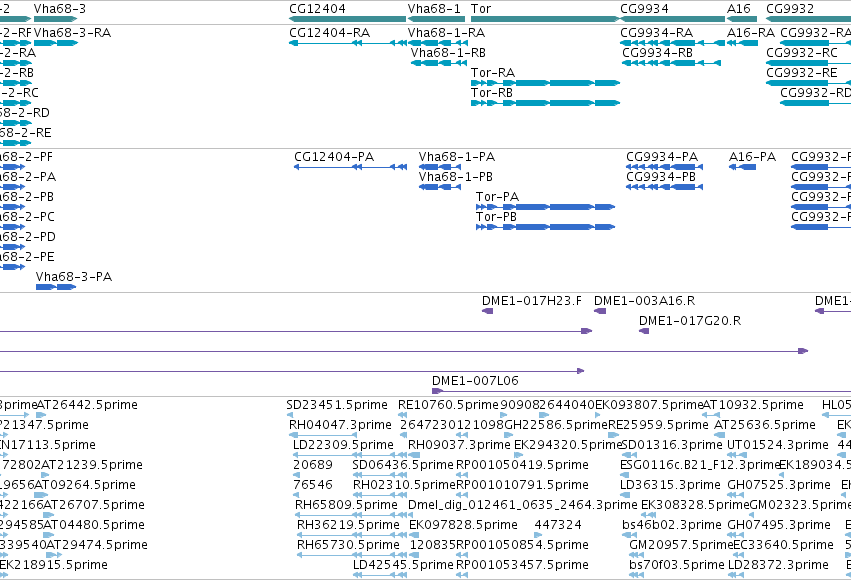Click the RH04047.3prime EST label
Viewport: 851px width, 580px height.
click(x=340, y=425)
